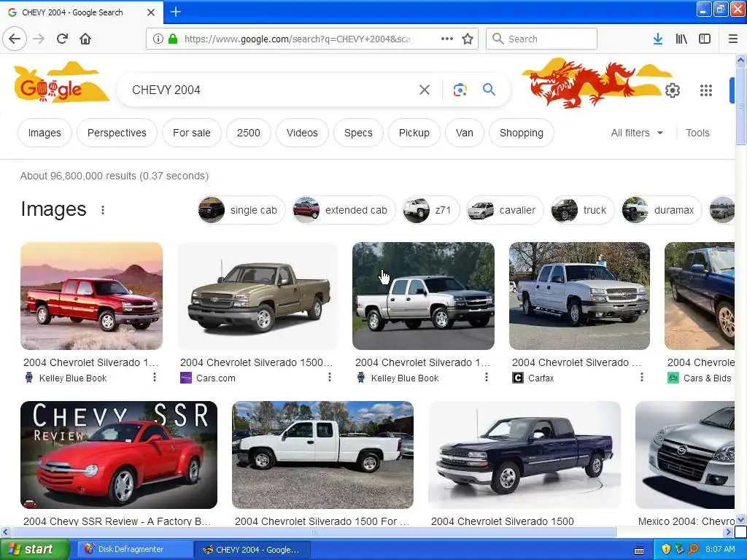Open the tan Silverado Cars.com thumbnail
The image size is (747, 560).
[x=258, y=296]
